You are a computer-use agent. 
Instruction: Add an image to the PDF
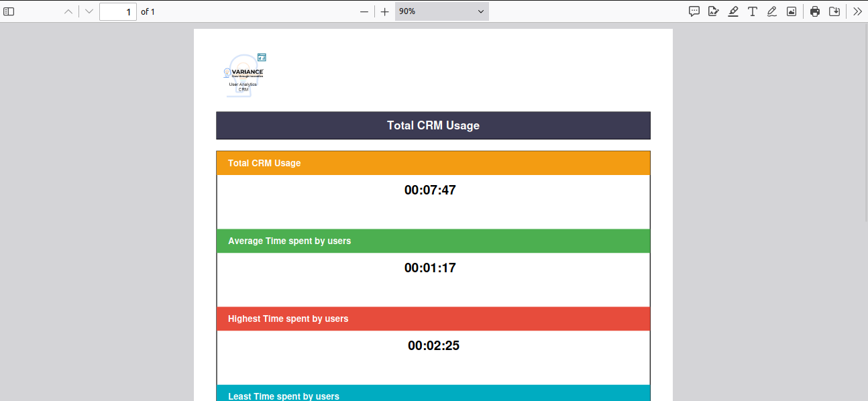point(792,11)
